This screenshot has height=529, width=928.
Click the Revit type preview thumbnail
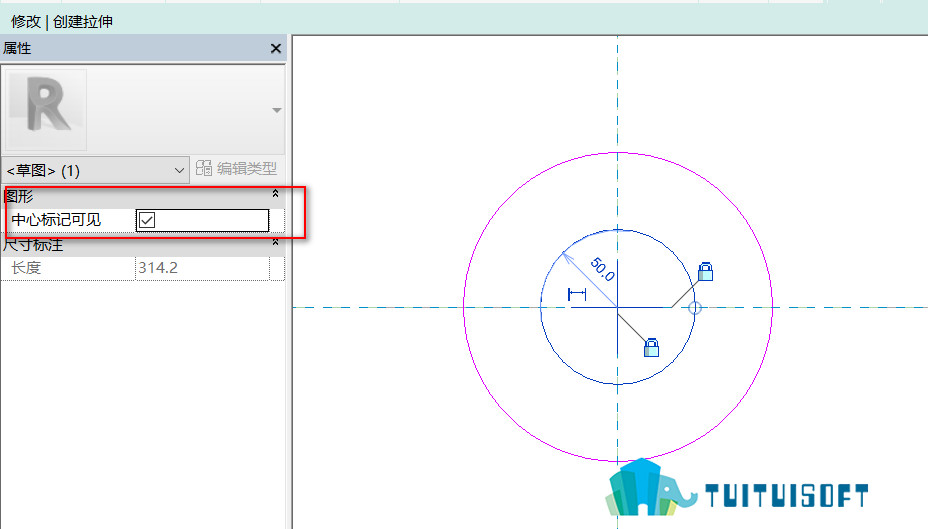coord(46,109)
